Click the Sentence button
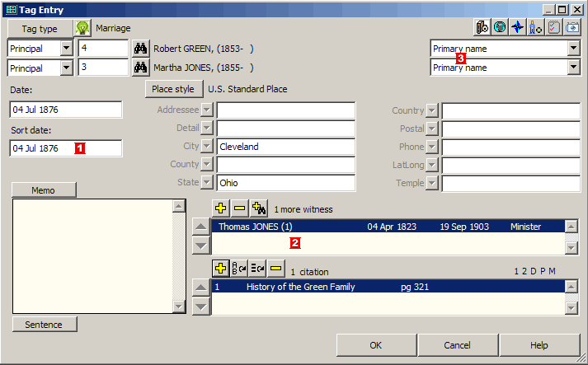The image size is (588, 365). click(x=45, y=324)
